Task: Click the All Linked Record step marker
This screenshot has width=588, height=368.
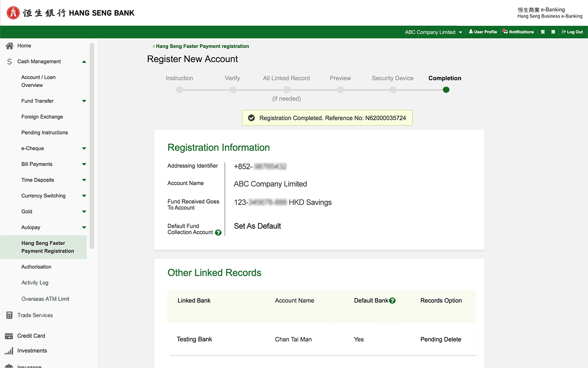Action: (x=287, y=90)
